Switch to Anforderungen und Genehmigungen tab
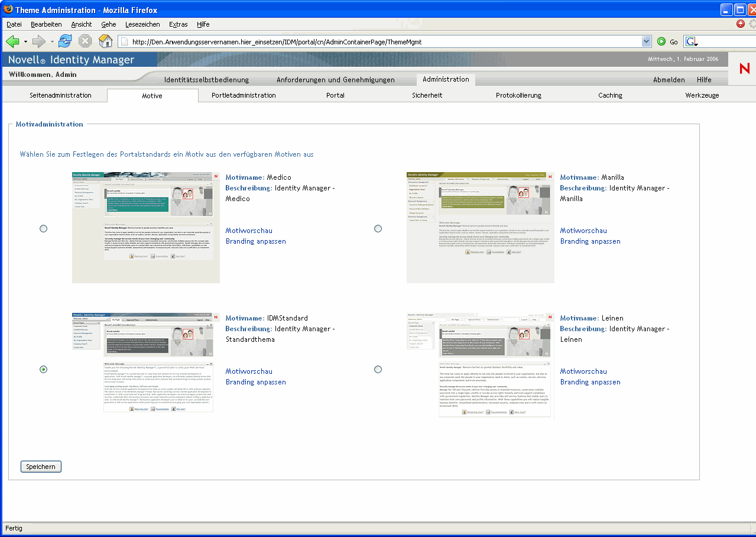Image resolution: width=756 pixels, height=537 pixels. click(x=336, y=80)
